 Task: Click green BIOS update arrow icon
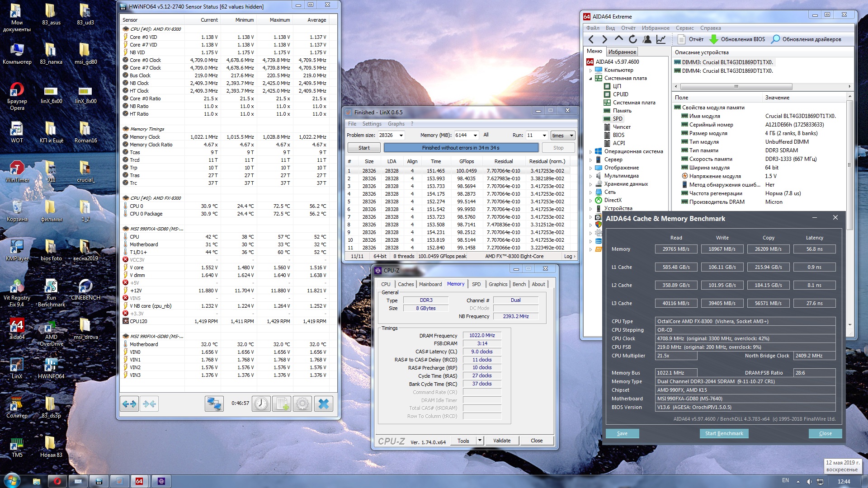pyautogui.click(x=714, y=39)
